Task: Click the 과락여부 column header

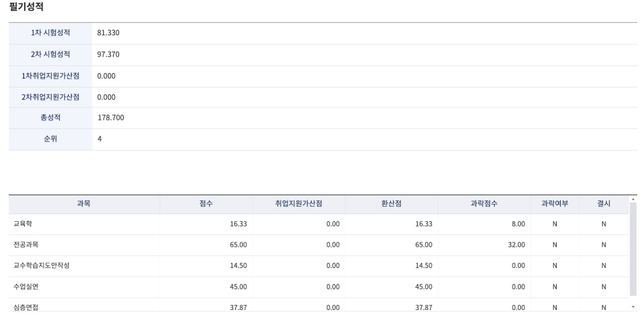Action: click(x=555, y=204)
